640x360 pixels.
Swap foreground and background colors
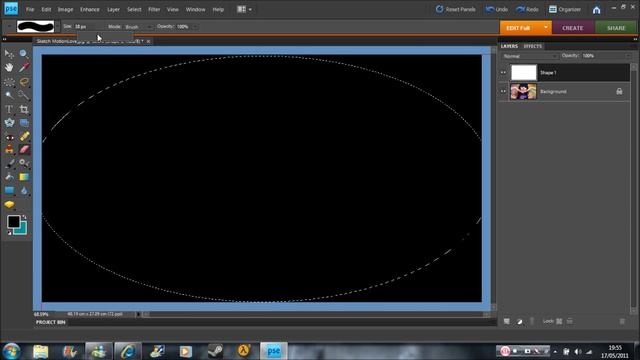click(x=24, y=217)
